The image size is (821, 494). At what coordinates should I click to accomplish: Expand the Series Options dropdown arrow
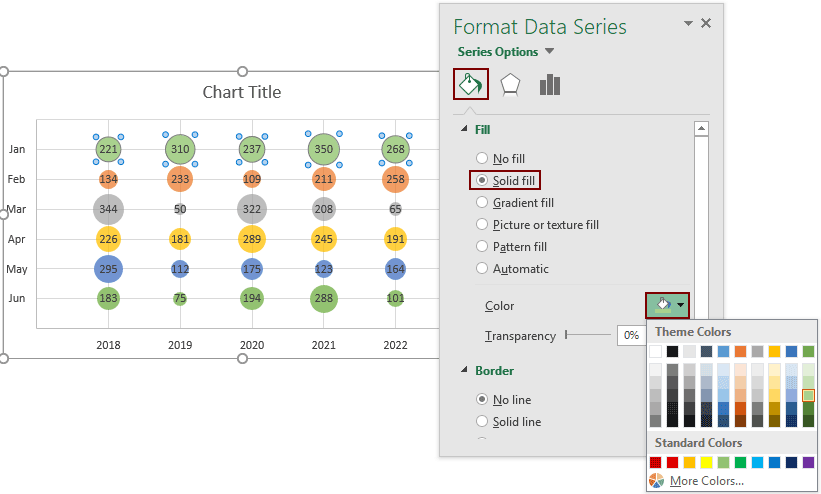pyautogui.click(x=549, y=51)
